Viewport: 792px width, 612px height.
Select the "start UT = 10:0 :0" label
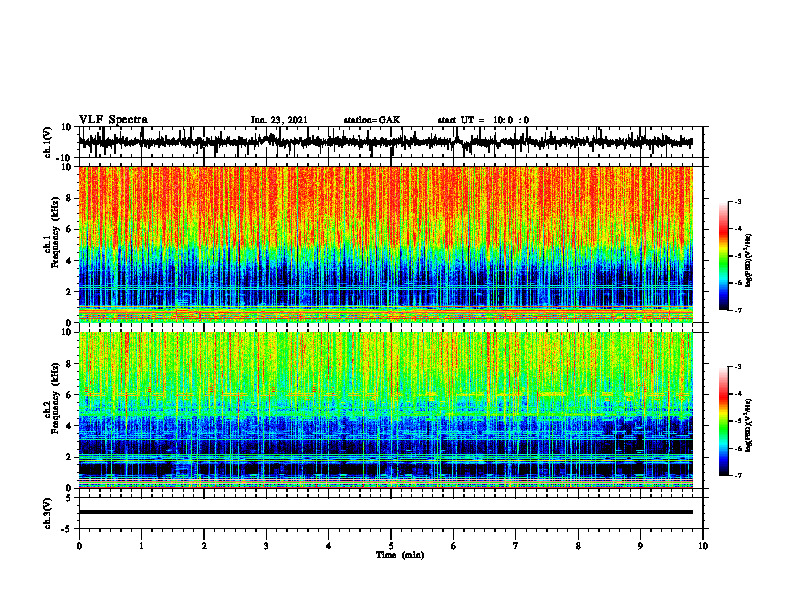(x=483, y=120)
